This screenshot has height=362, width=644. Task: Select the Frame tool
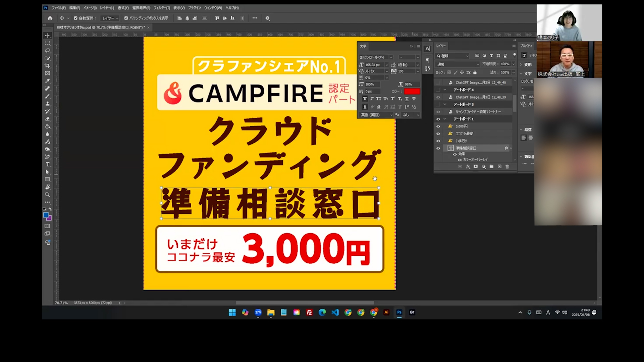pyautogui.click(x=47, y=73)
